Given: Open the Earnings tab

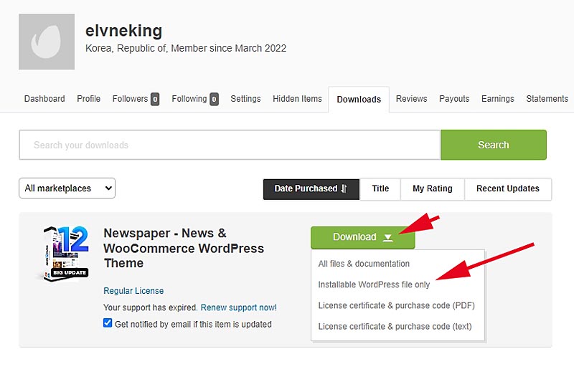Looking at the screenshot, I should tap(497, 99).
